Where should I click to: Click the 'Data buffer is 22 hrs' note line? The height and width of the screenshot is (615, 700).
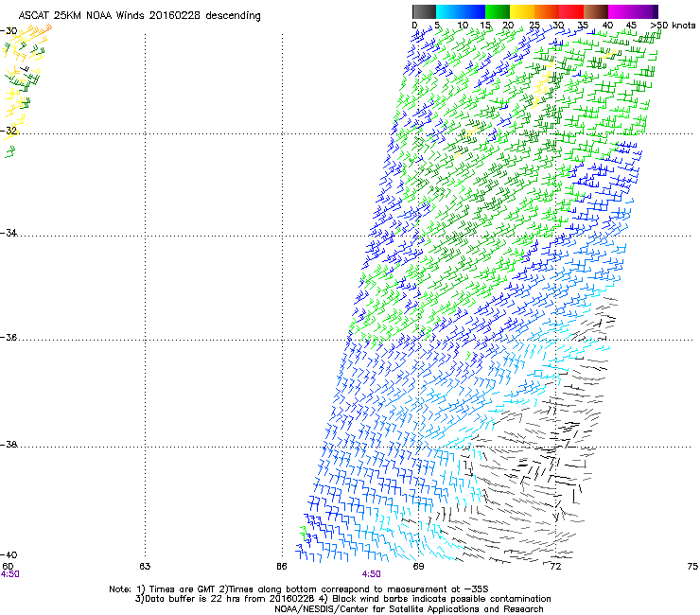tap(342, 599)
